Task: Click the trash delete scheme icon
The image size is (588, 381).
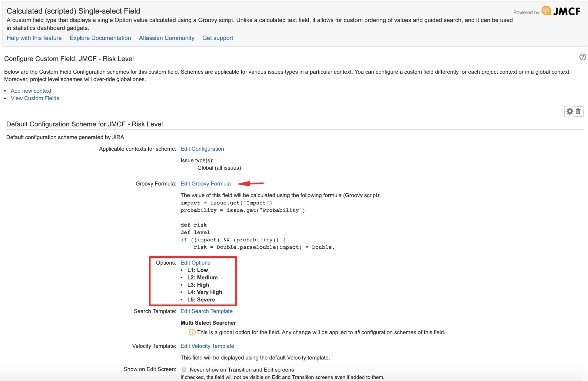Action: 578,111
